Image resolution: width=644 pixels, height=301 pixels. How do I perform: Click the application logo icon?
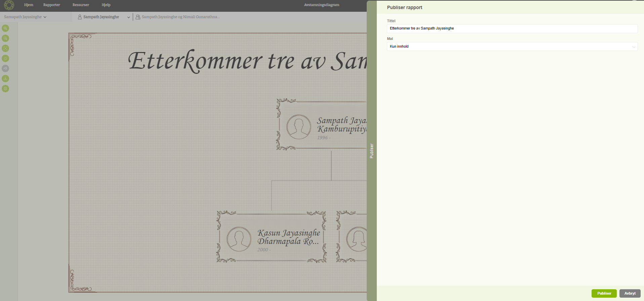click(x=9, y=5)
